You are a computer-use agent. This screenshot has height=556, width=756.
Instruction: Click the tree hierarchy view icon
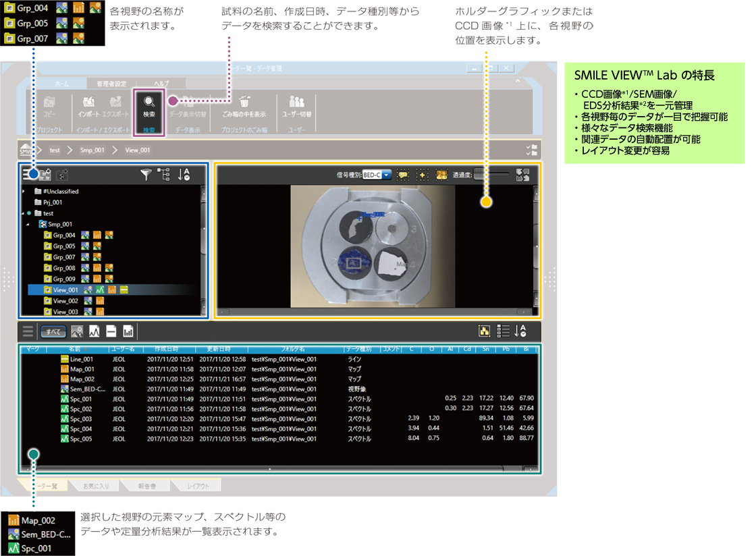[x=164, y=175]
